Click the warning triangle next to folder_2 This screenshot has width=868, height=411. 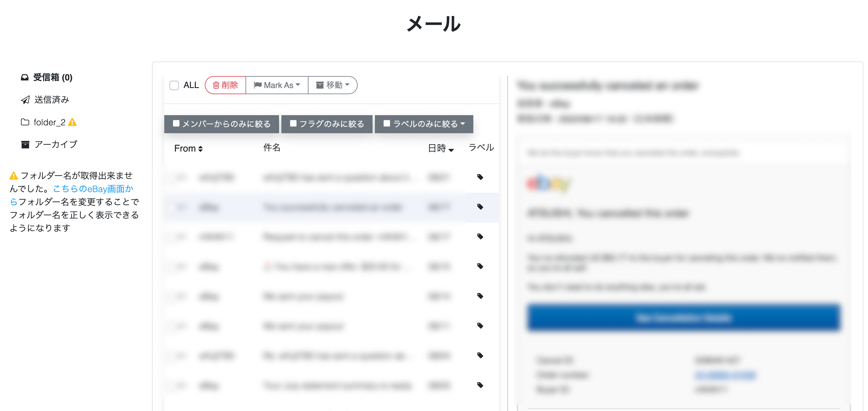tap(73, 122)
